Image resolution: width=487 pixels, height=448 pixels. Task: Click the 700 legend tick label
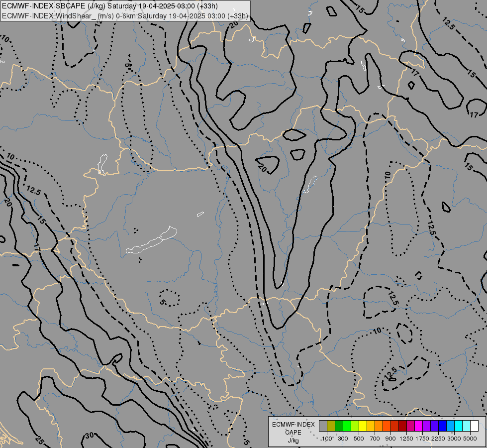click(375, 439)
